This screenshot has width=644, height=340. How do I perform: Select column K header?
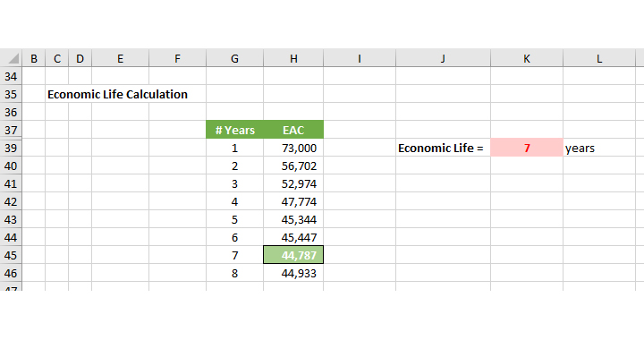(x=527, y=58)
